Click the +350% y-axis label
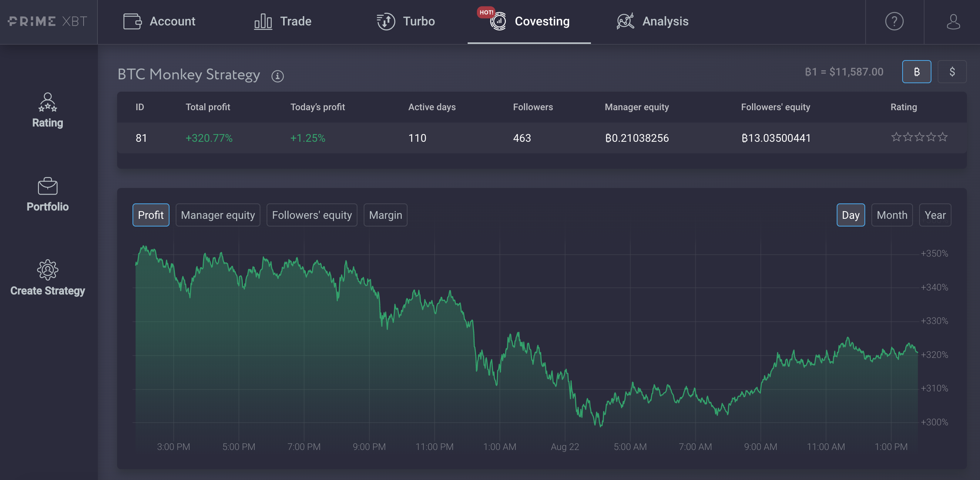Viewport: 980px width, 480px height. 934,253
